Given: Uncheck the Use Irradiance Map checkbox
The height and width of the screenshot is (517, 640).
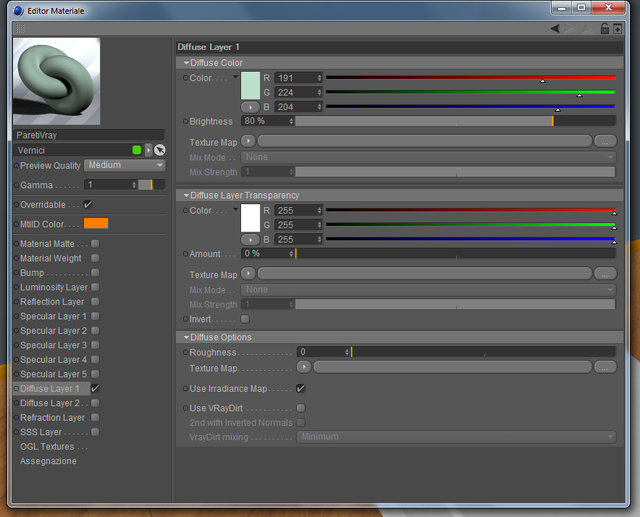Looking at the screenshot, I should 300,388.
